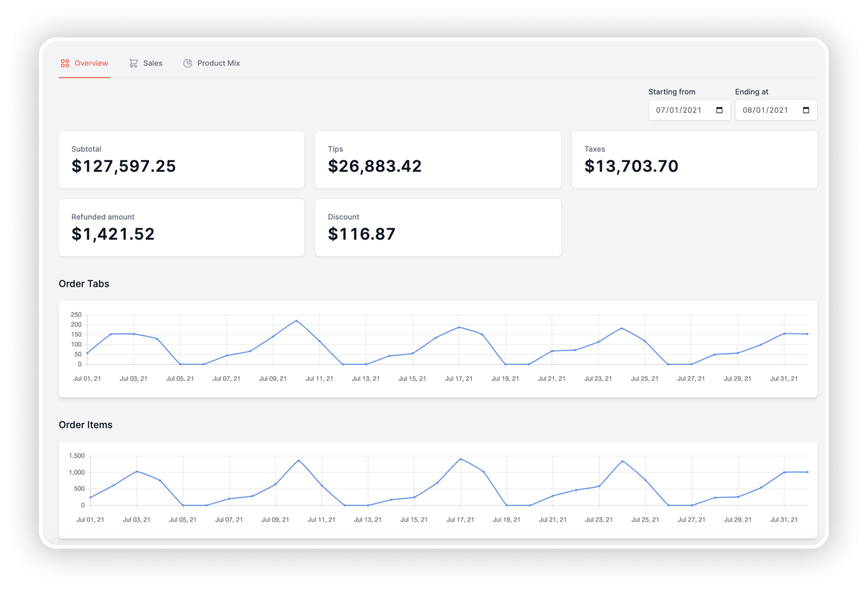Click the Product Mix pie chart icon
This screenshot has height=589, width=868.
(188, 63)
